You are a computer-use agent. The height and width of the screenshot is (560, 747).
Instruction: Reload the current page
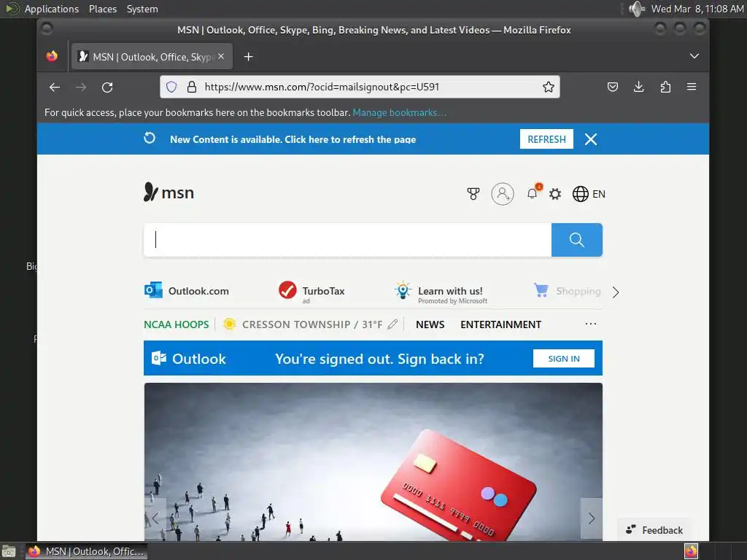click(107, 87)
